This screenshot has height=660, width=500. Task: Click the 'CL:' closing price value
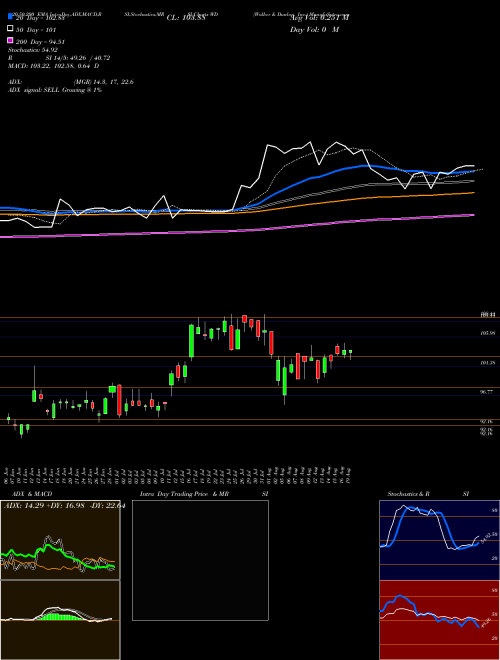pos(186,18)
